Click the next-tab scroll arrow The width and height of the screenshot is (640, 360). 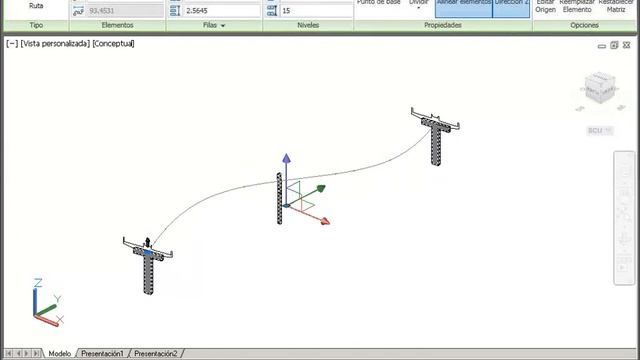click(27, 353)
